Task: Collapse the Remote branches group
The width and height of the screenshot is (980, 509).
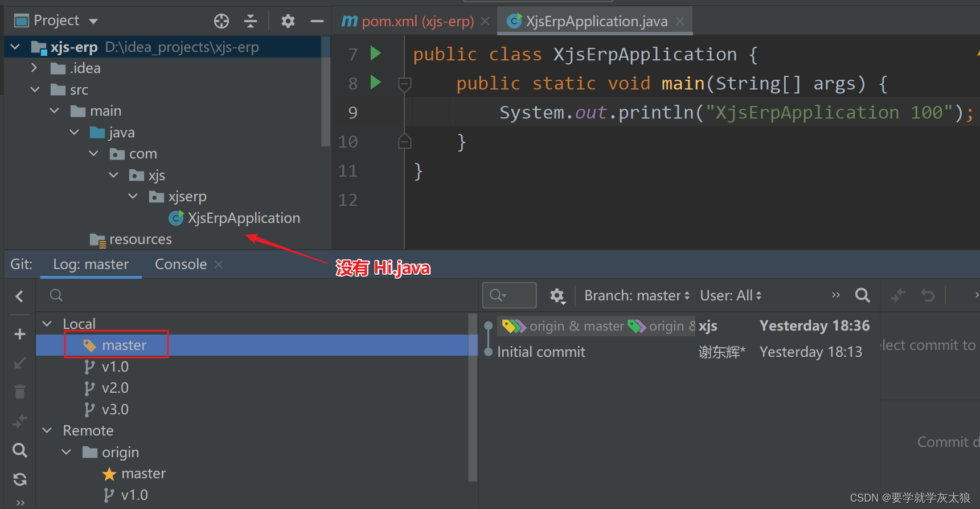Action: (47, 431)
